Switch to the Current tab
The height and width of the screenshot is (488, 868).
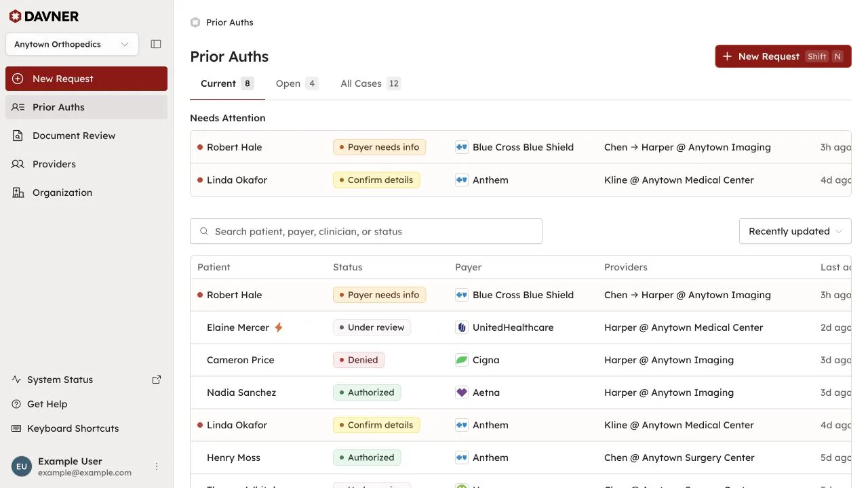click(227, 83)
